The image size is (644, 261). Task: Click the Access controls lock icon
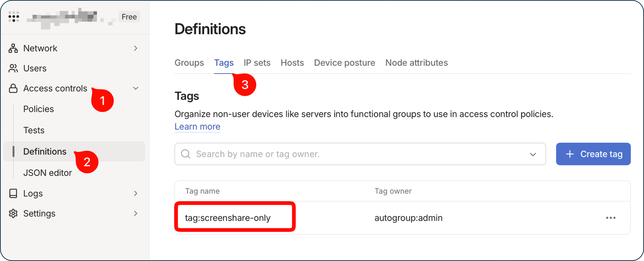pos(13,88)
